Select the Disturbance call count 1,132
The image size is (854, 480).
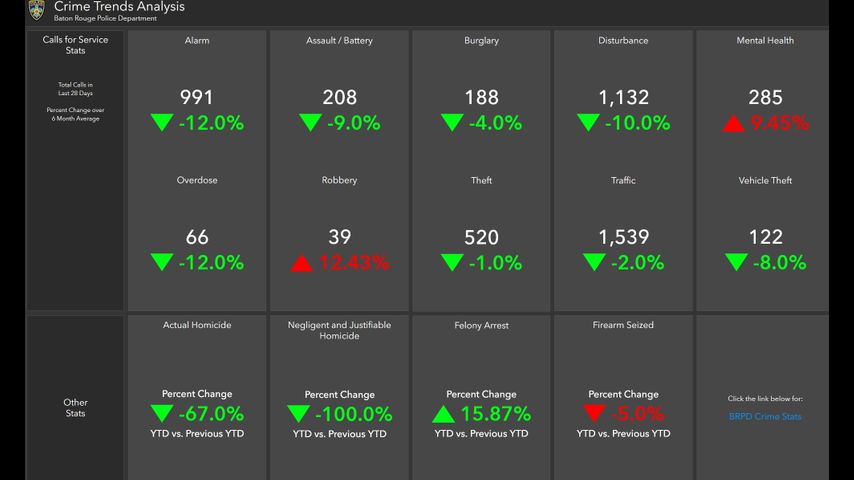tap(623, 98)
